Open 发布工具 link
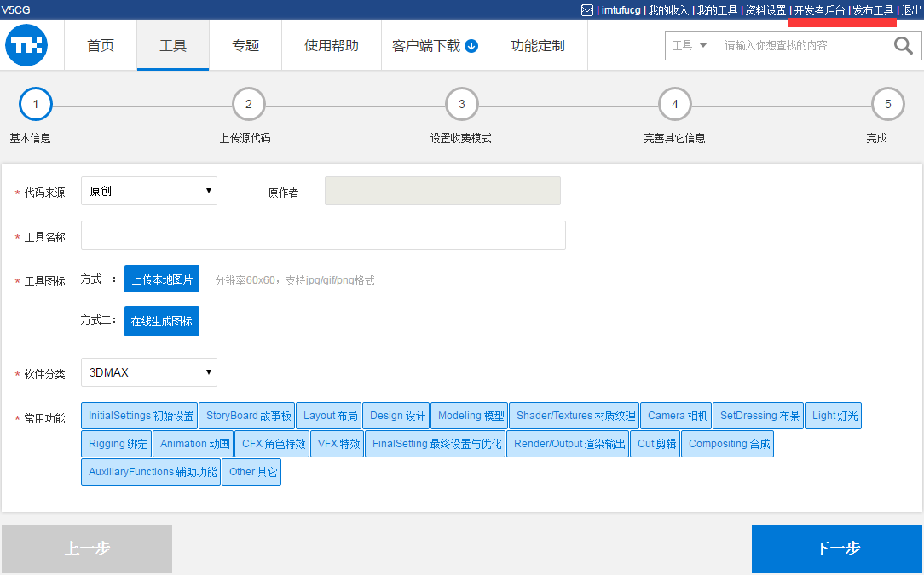 point(874,10)
